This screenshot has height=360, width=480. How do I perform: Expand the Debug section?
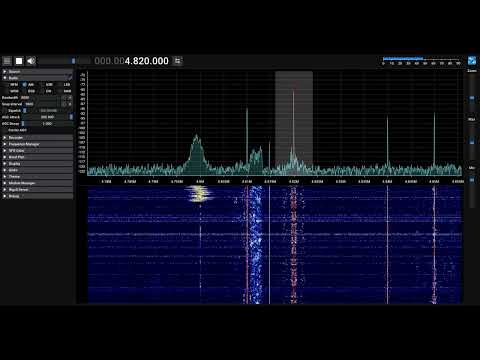(x=37, y=196)
